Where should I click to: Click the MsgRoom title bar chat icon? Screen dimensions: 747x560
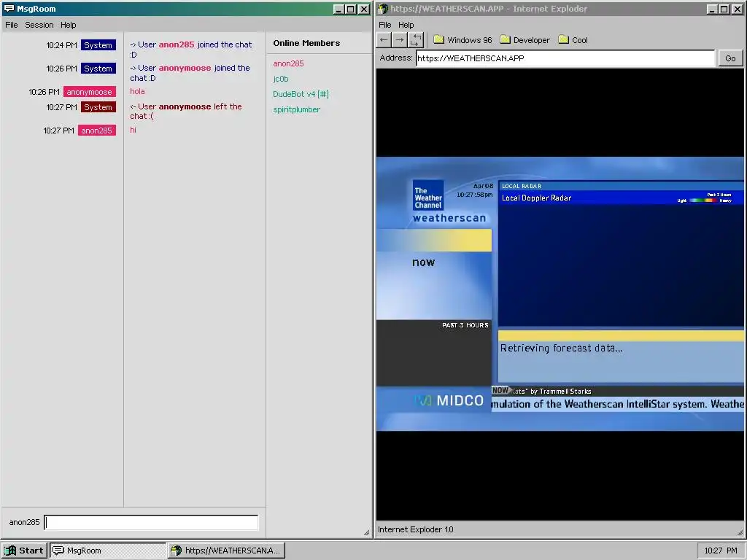coord(9,9)
